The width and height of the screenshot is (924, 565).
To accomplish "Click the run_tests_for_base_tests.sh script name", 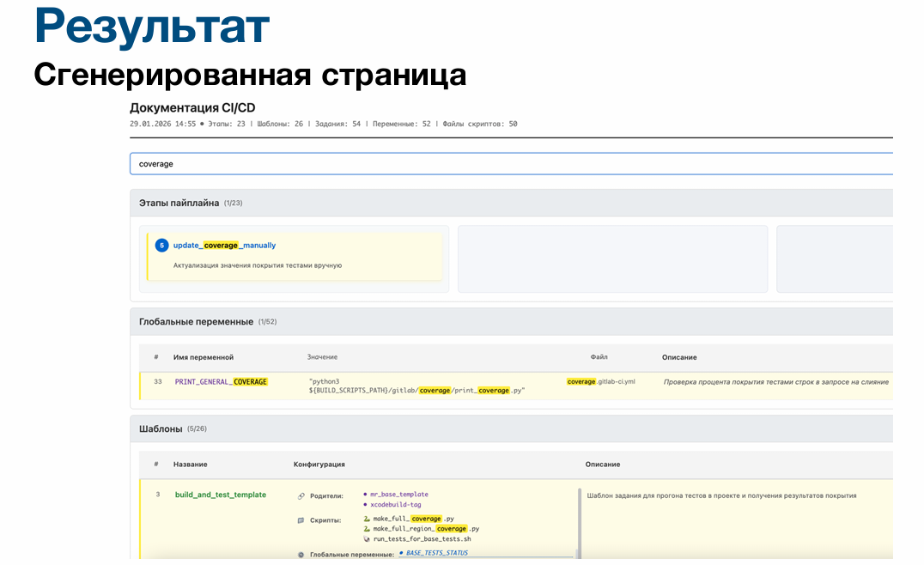I will [422, 539].
